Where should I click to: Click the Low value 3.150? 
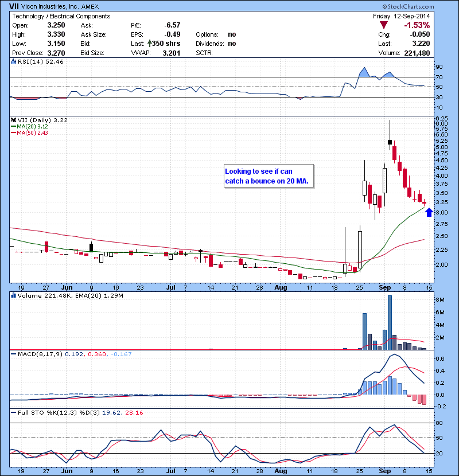pos(56,44)
